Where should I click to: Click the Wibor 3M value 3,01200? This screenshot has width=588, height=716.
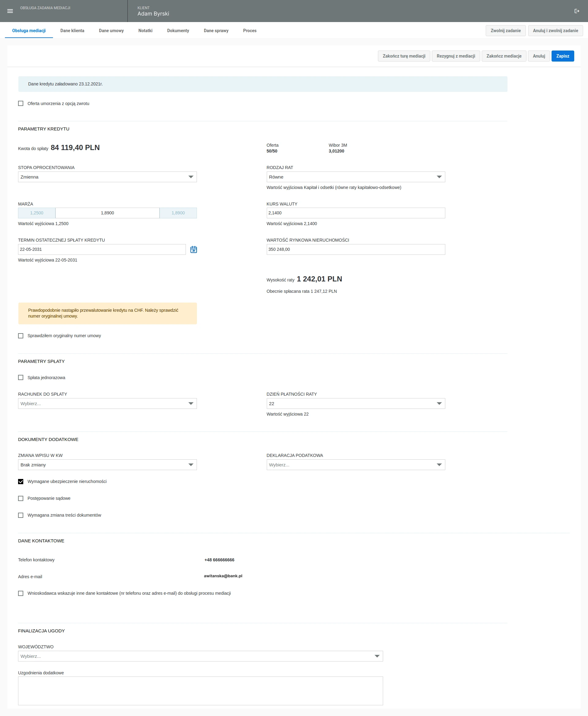coord(336,151)
